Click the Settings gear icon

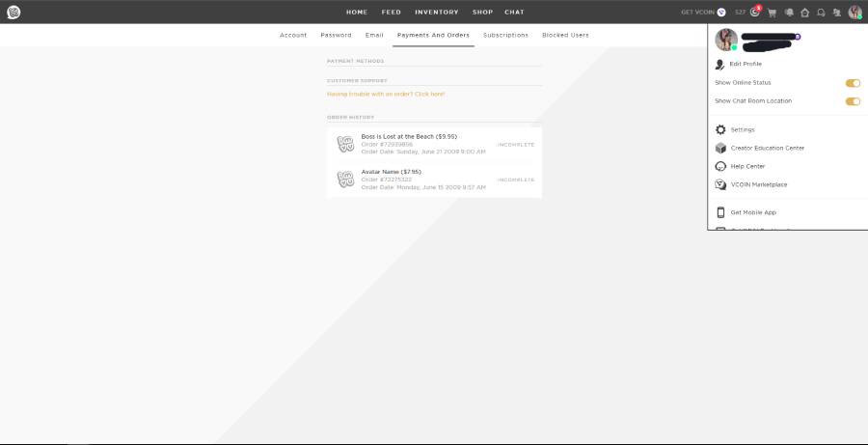[720, 129]
